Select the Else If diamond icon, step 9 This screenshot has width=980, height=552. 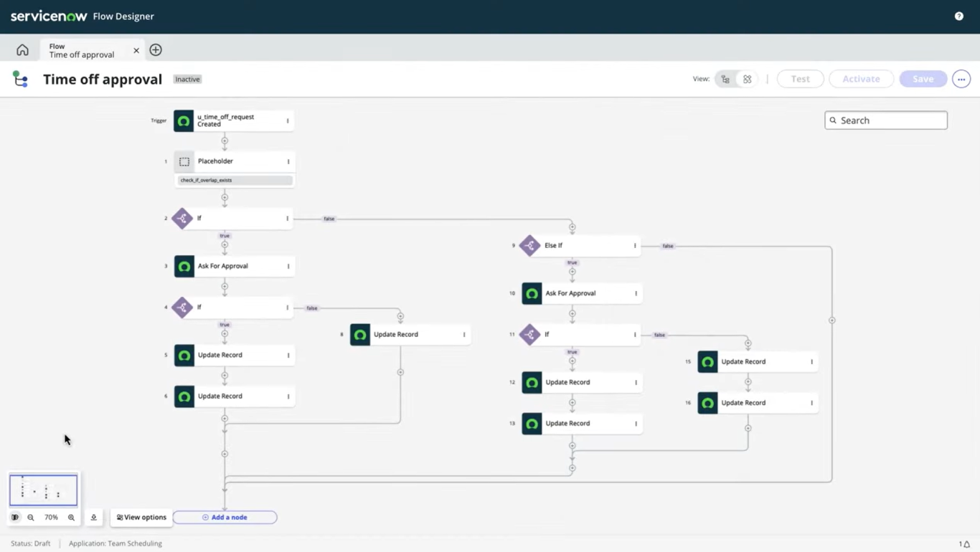529,246
